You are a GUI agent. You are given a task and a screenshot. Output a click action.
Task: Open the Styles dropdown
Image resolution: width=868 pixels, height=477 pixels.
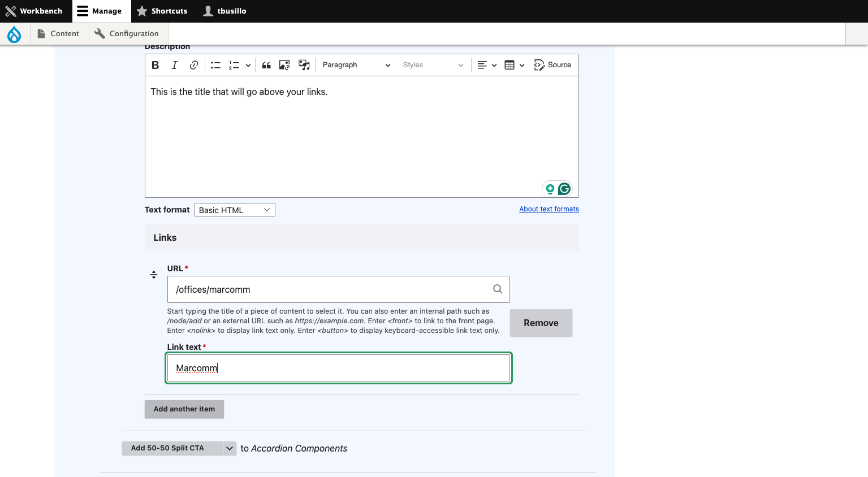click(433, 65)
